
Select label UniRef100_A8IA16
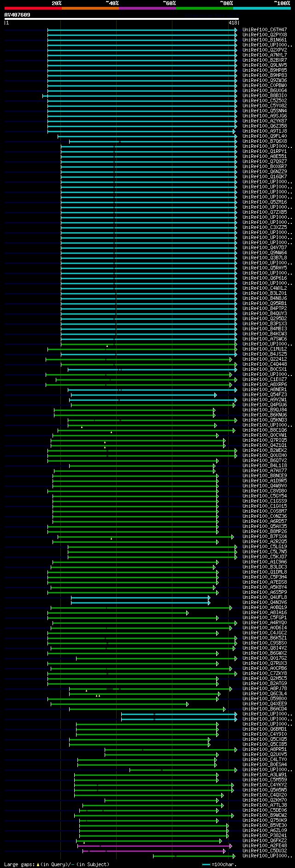coord(265,612)
